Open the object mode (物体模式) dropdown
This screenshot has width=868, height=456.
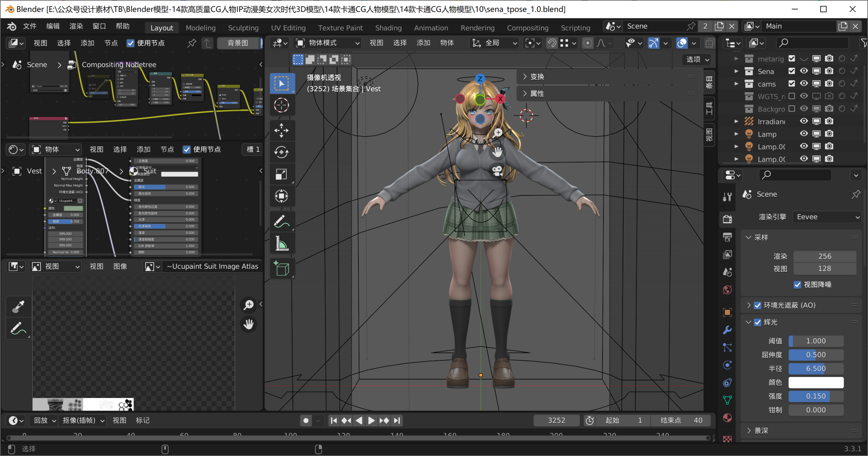pos(328,43)
